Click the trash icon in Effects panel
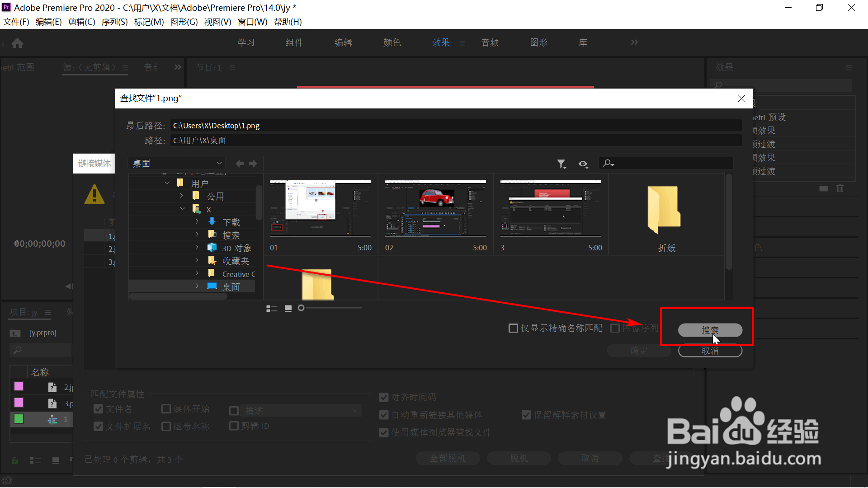Screen dimensions: 868x488 click(x=840, y=188)
